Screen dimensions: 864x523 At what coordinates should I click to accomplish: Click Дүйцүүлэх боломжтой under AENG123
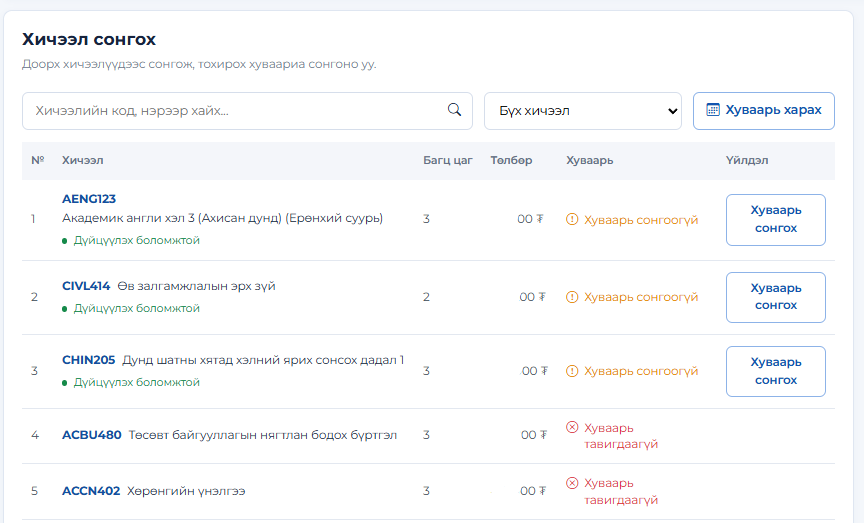tap(137, 240)
